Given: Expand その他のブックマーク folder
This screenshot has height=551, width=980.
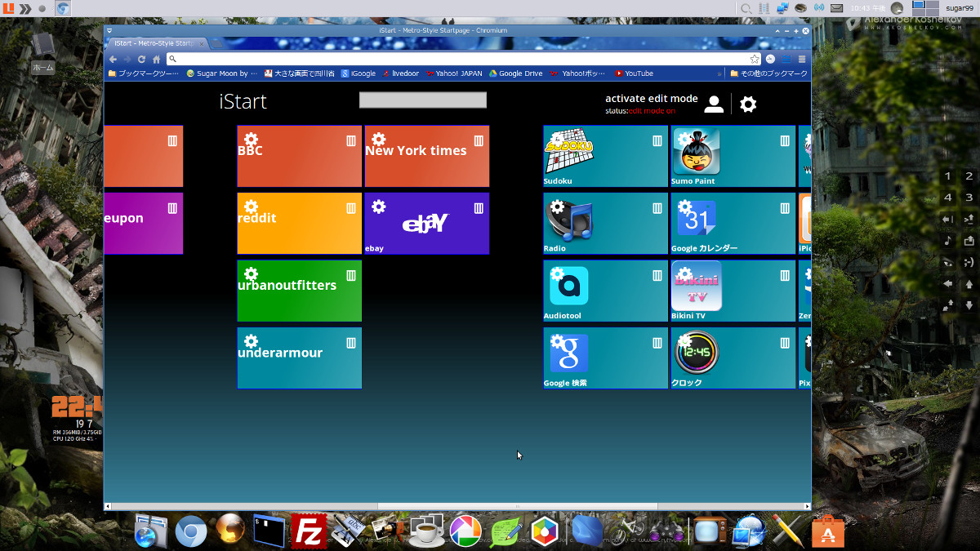Looking at the screenshot, I should coord(768,73).
